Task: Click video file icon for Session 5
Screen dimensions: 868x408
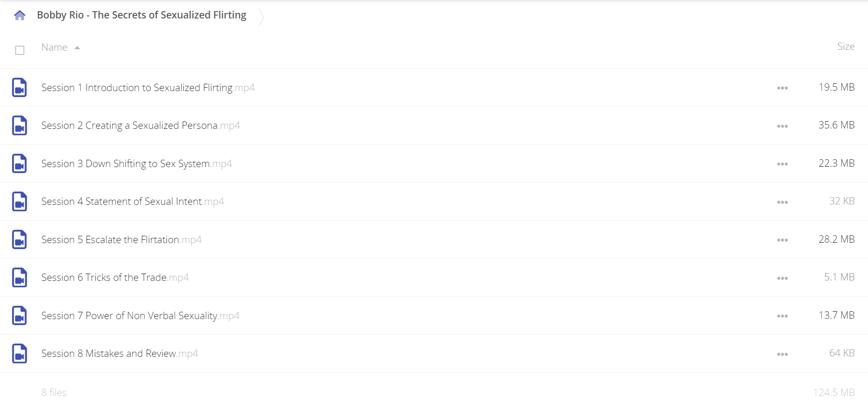Action: coord(19,240)
